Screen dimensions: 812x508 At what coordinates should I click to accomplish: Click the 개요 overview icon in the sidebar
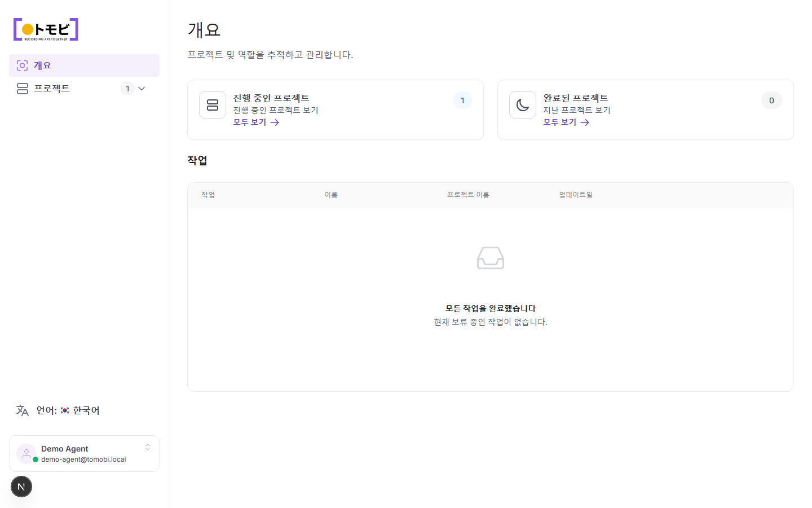(x=22, y=65)
